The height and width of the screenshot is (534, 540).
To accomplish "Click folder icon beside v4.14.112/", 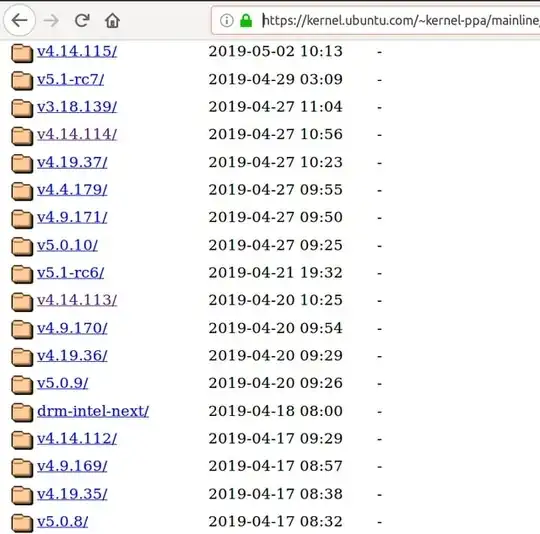I will point(22,440).
